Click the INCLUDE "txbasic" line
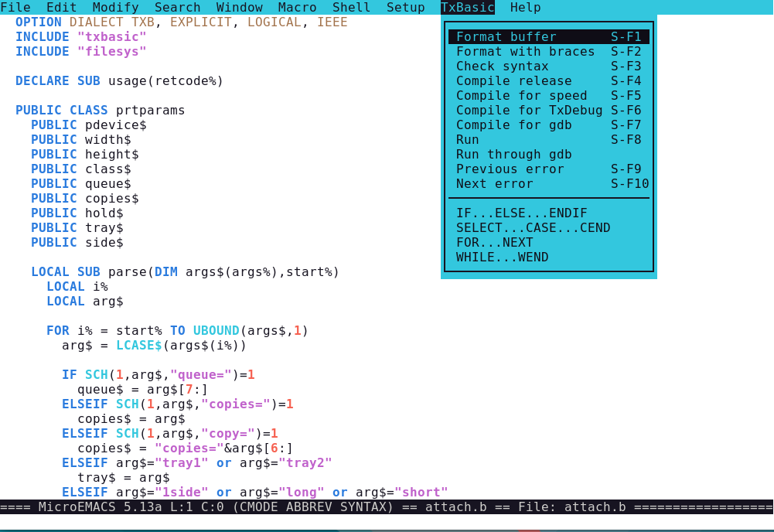This screenshot has width=774, height=532. pos(80,37)
